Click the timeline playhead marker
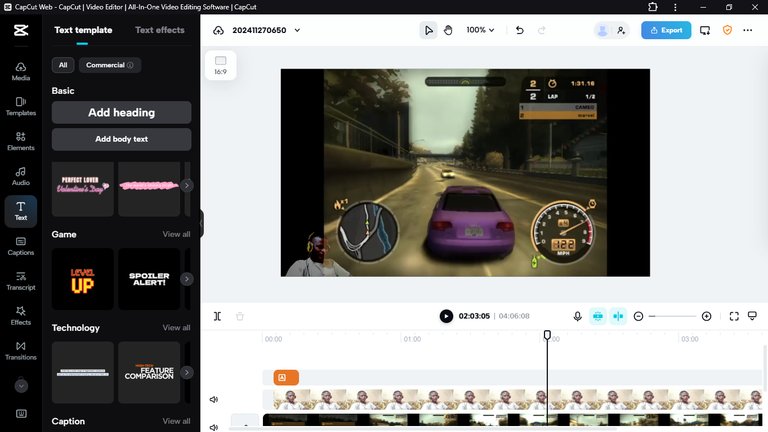Screen dimensions: 768x432 (x=547, y=335)
